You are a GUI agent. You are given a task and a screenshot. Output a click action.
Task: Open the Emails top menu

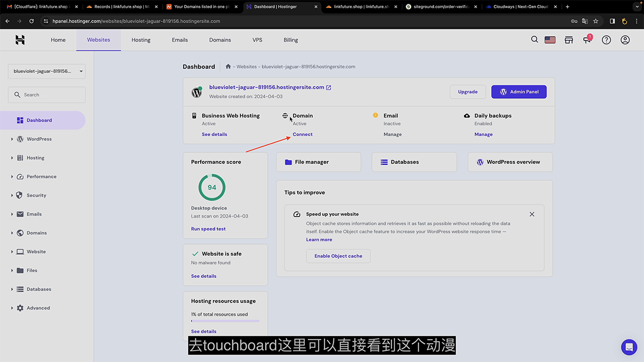(180, 40)
